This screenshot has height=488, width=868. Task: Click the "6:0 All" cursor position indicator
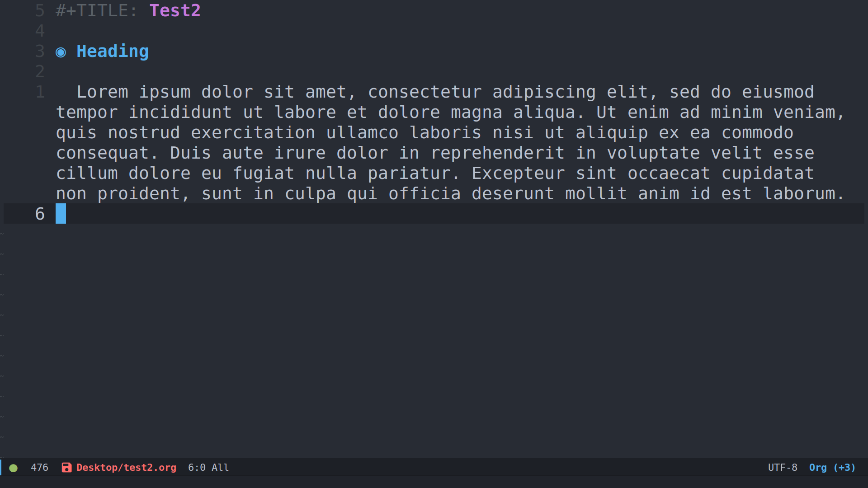click(208, 468)
